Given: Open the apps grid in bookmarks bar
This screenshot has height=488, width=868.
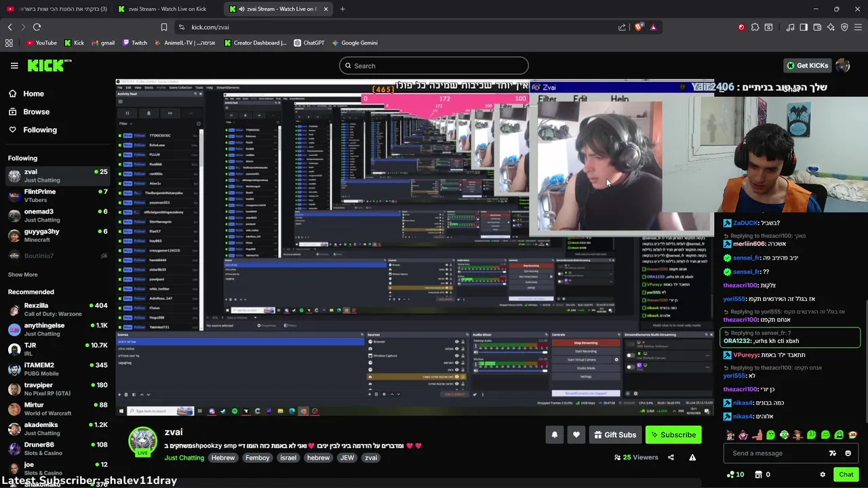Looking at the screenshot, I should [x=9, y=43].
